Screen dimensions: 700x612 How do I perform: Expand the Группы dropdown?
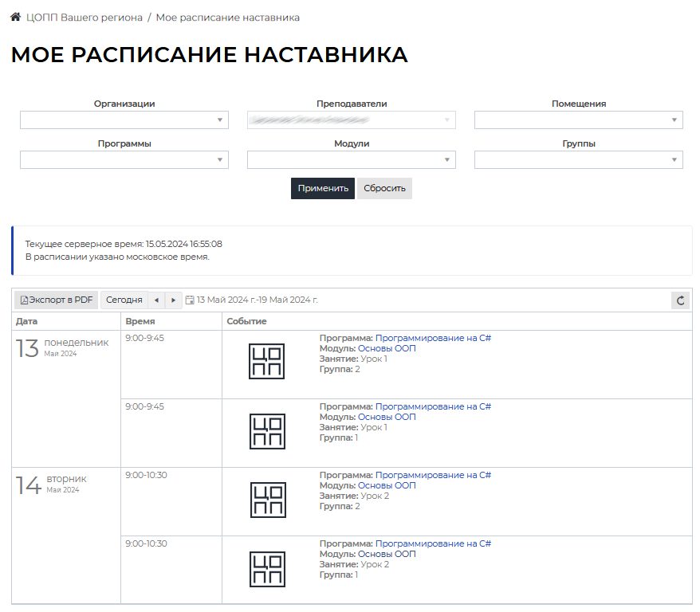click(x=578, y=160)
